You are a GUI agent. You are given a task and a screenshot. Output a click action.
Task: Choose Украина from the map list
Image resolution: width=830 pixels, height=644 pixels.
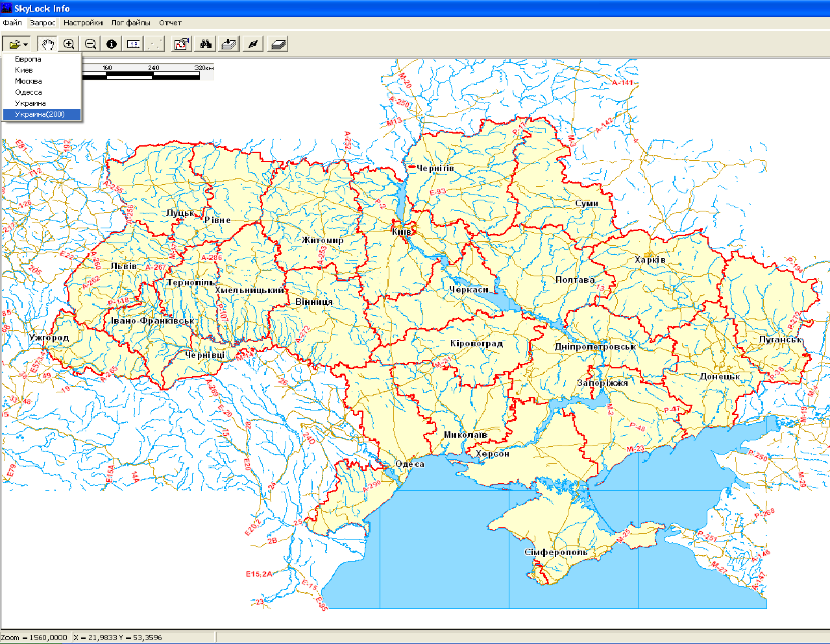coord(42,103)
